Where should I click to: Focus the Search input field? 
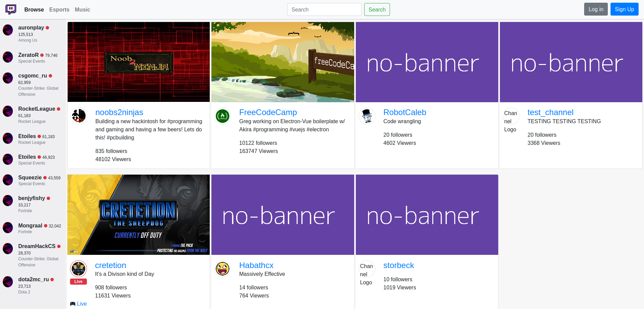(x=324, y=9)
